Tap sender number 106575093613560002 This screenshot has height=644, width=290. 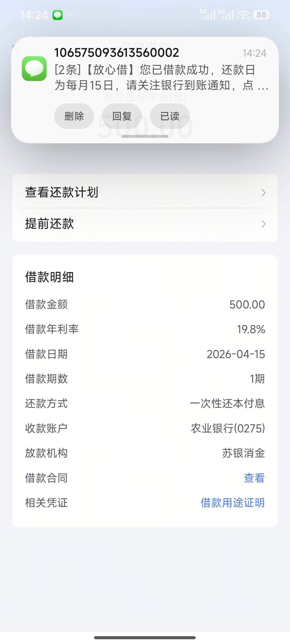[117, 52]
